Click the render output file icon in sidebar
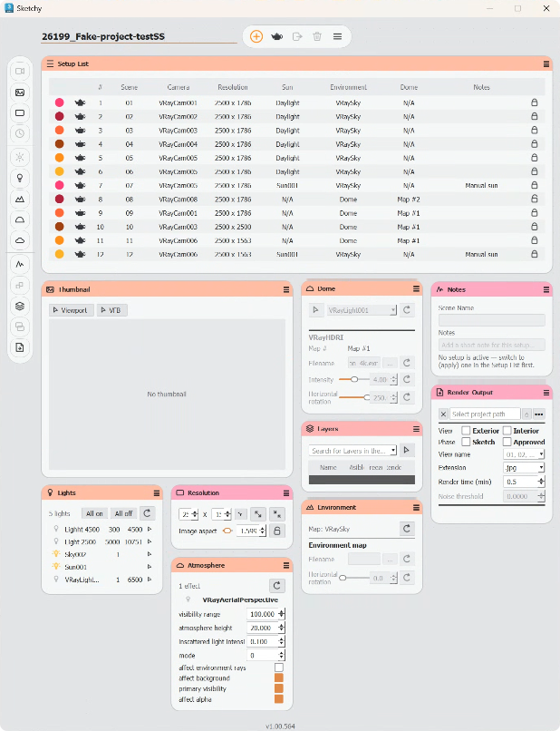 click(x=20, y=347)
